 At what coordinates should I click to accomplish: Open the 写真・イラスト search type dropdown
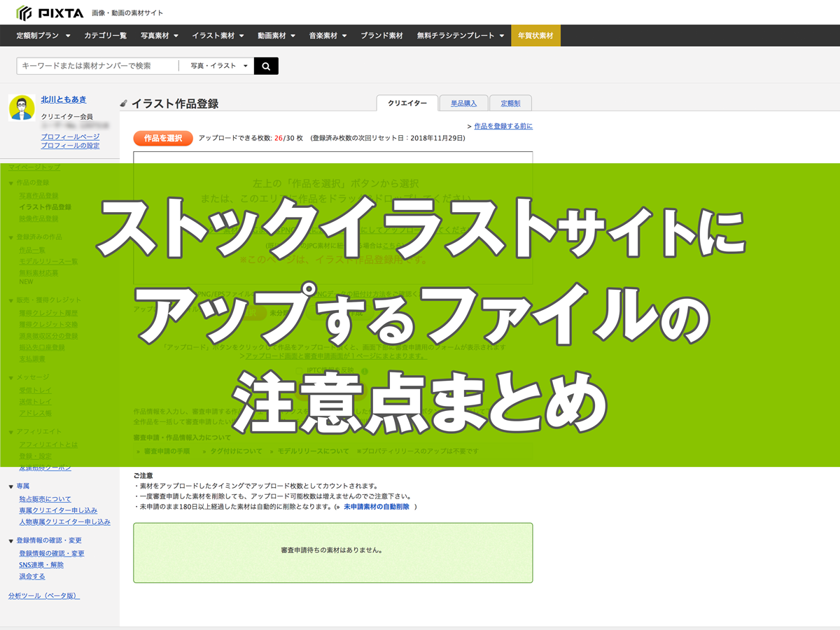pos(219,66)
